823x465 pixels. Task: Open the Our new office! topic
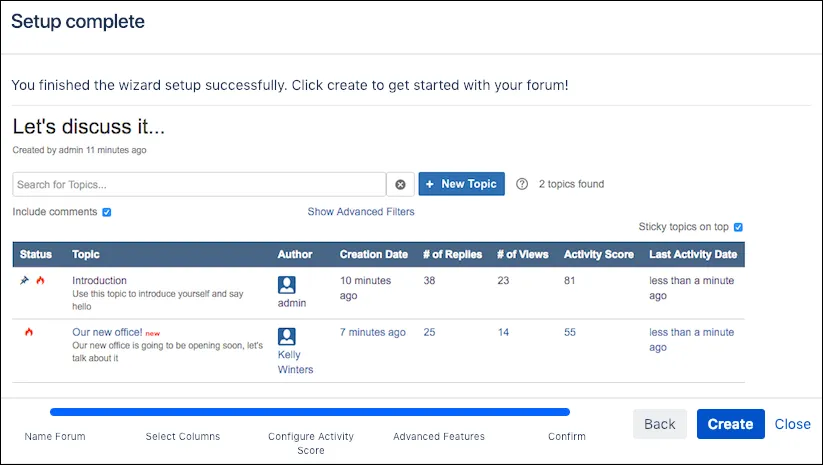click(x=107, y=332)
